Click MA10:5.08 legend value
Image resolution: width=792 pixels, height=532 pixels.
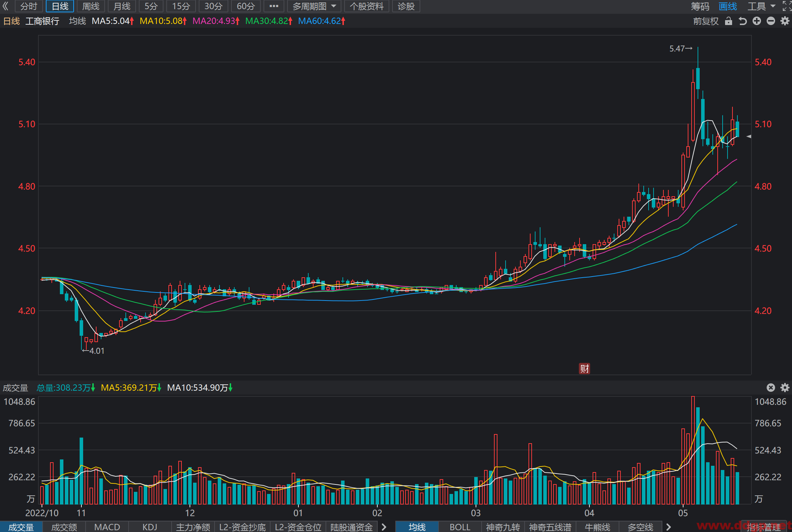click(163, 21)
